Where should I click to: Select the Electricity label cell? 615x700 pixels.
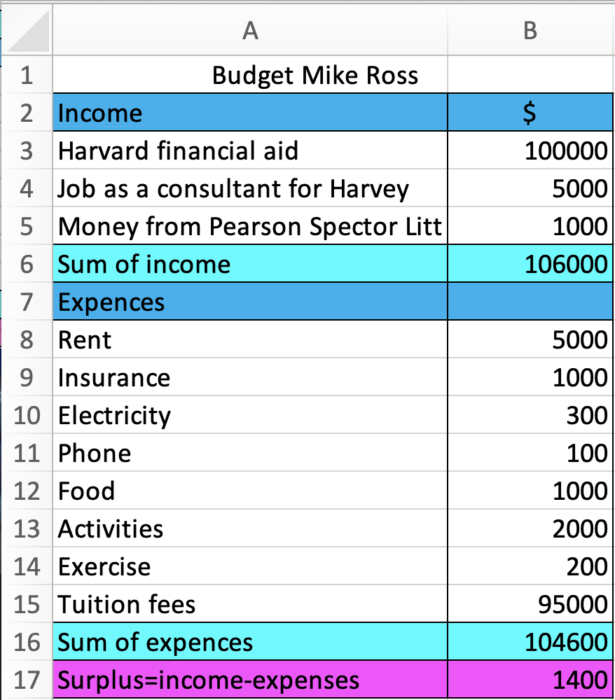[250, 414]
